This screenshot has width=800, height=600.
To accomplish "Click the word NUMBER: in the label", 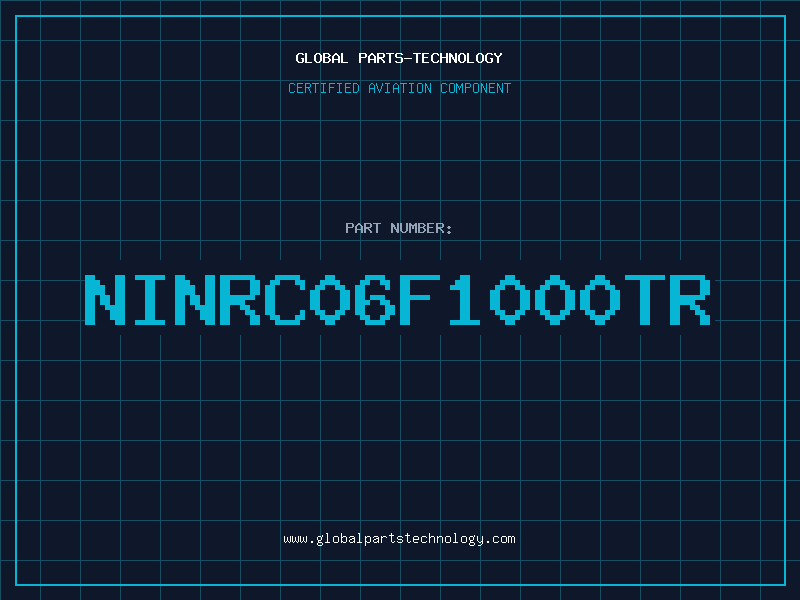I will [x=421, y=228].
